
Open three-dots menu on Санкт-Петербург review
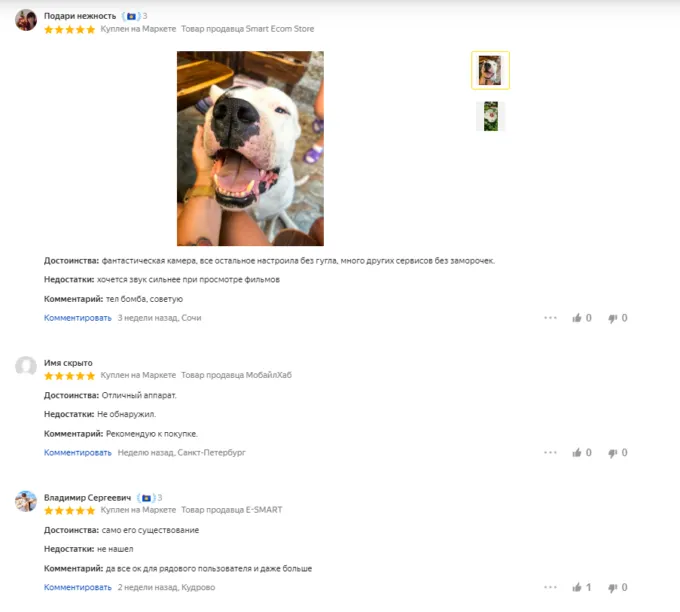coord(550,453)
